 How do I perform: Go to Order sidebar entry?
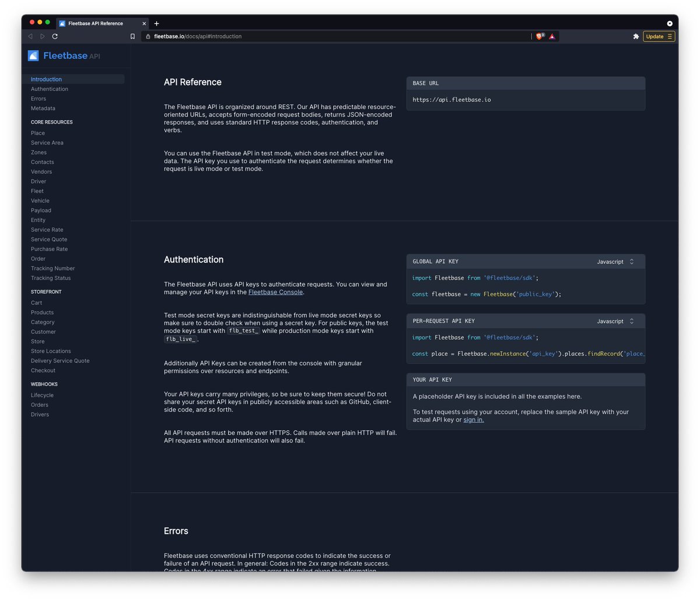pos(38,259)
